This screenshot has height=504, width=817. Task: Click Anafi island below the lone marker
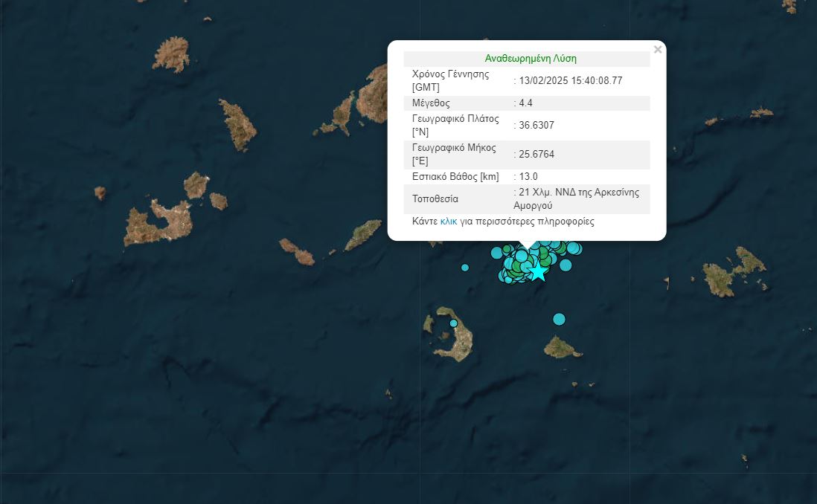[x=562, y=347]
